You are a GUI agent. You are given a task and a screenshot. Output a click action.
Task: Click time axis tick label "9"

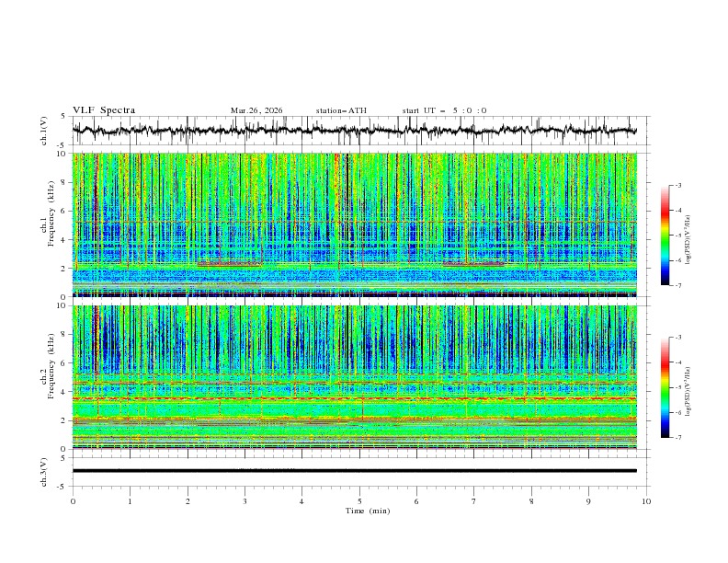pos(588,501)
